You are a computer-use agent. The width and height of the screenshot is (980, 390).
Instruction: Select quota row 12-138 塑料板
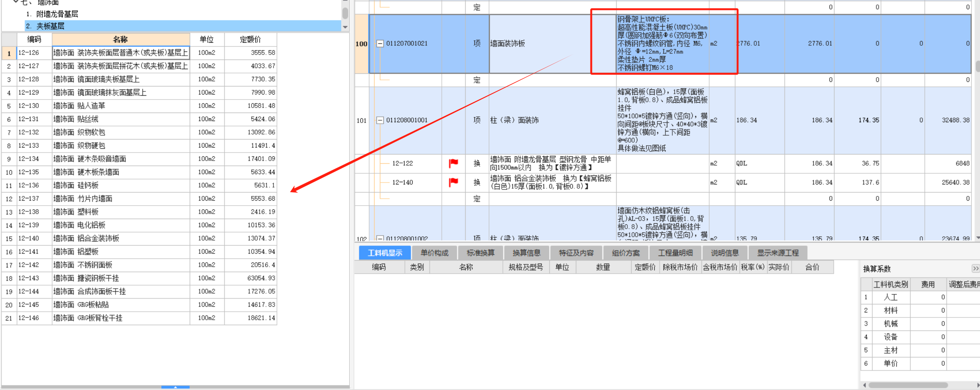tap(139, 212)
